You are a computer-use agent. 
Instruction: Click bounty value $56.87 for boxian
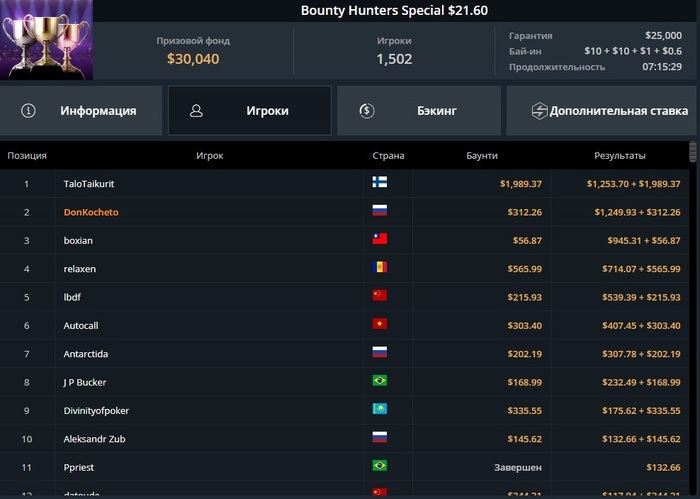(527, 241)
